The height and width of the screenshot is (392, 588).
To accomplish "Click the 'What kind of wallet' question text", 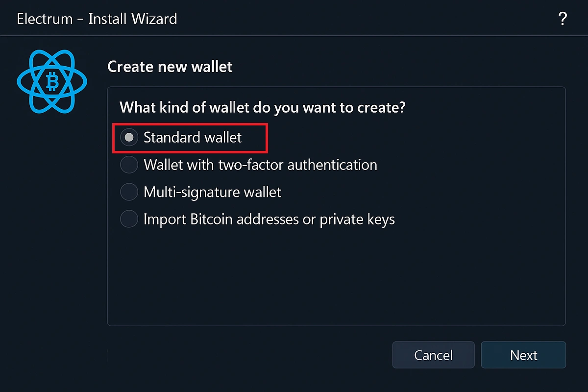I will click(263, 107).
